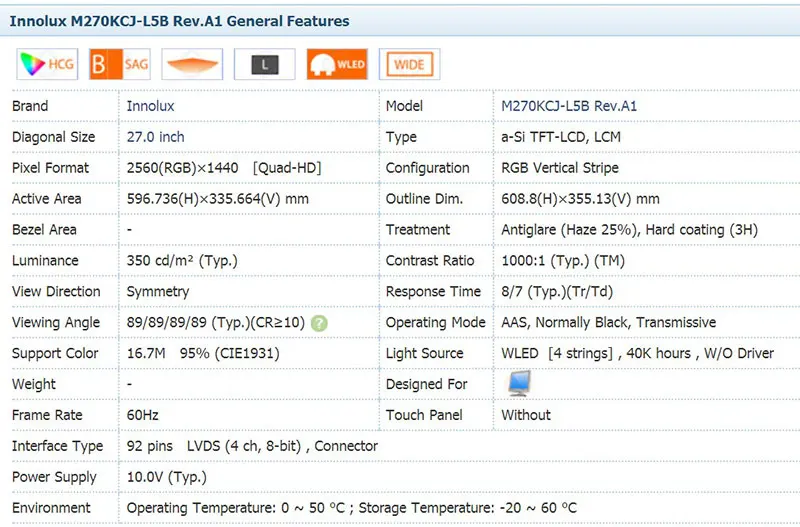Click the HCG high color gamut icon
The height and width of the screenshot is (527, 800).
pos(47,64)
